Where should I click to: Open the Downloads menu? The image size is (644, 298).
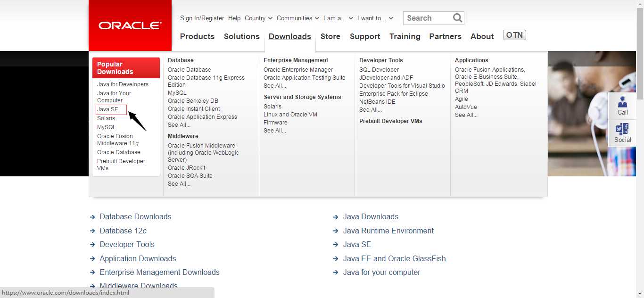pos(290,36)
